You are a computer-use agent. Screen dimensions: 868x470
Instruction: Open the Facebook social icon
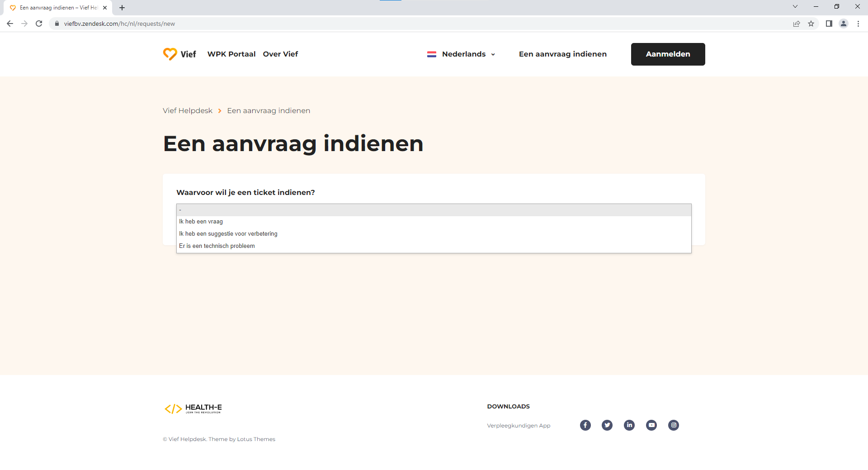[585, 425]
